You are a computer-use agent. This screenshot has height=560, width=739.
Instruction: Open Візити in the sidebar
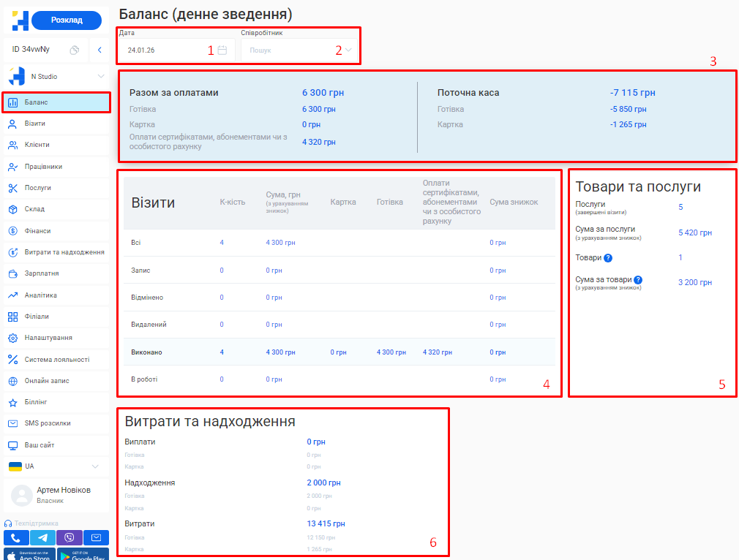[x=35, y=124]
